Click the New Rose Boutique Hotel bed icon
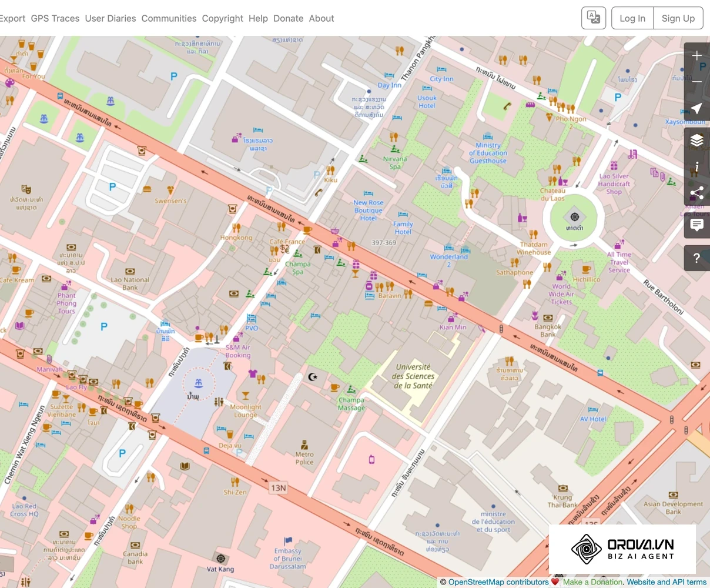The width and height of the screenshot is (710, 588). click(x=368, y=193)
